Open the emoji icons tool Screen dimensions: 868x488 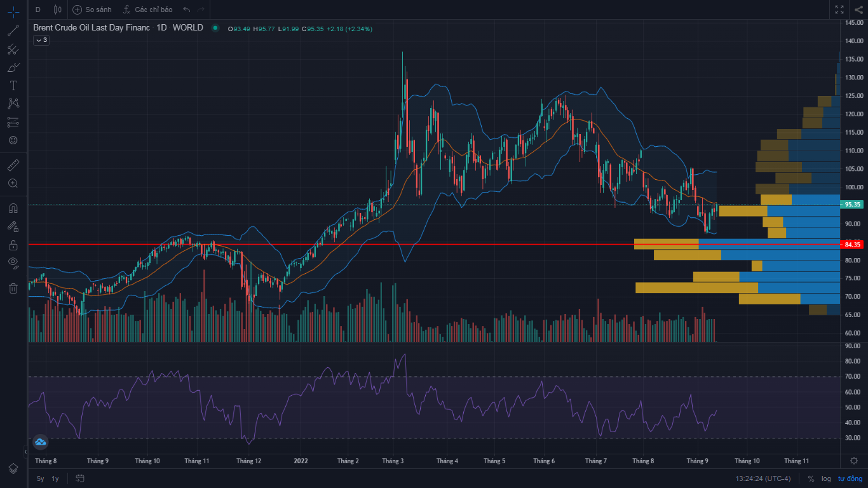point(13,140)
